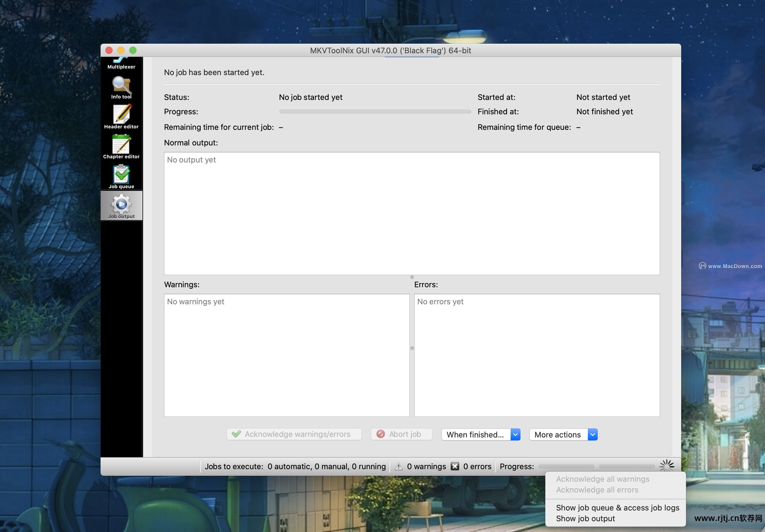Open the Info tool
765x532 pixels.
[x=121, y=87]
